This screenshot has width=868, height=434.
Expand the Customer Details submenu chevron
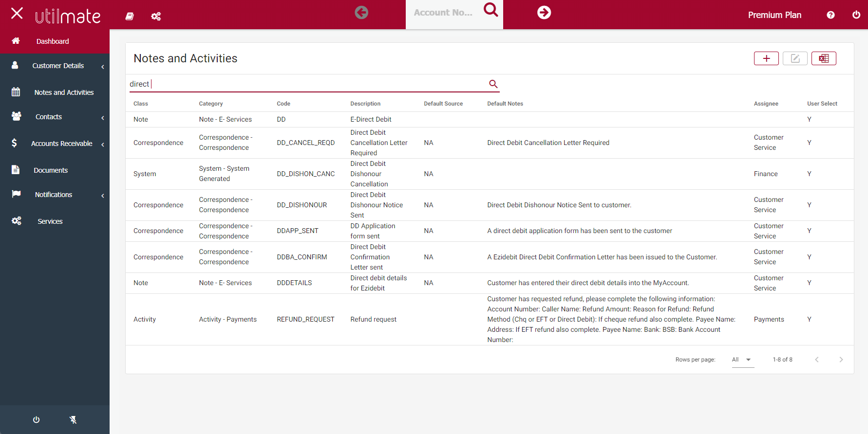tap(103, 67)
